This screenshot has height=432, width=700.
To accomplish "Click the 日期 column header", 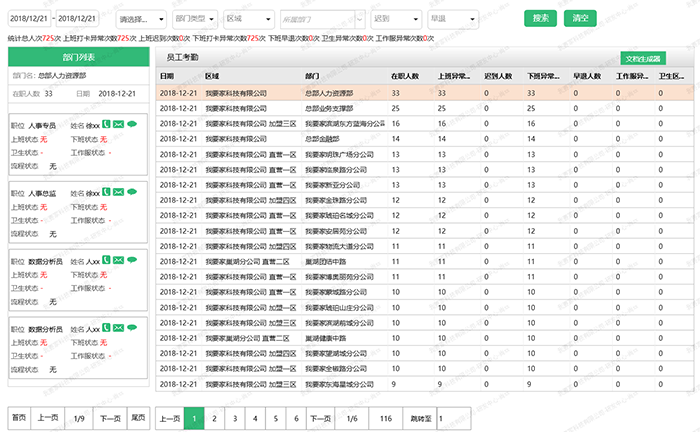I will click(x=167, y=76).
